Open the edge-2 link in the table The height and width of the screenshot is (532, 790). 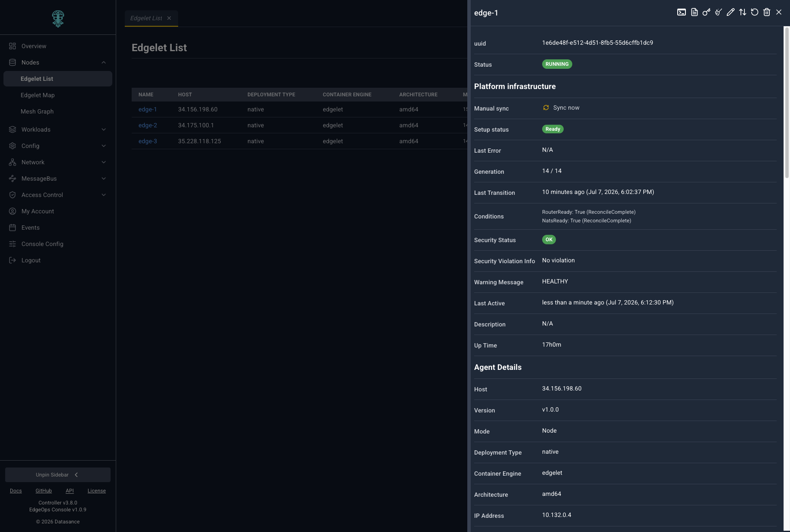pos(148,125)
